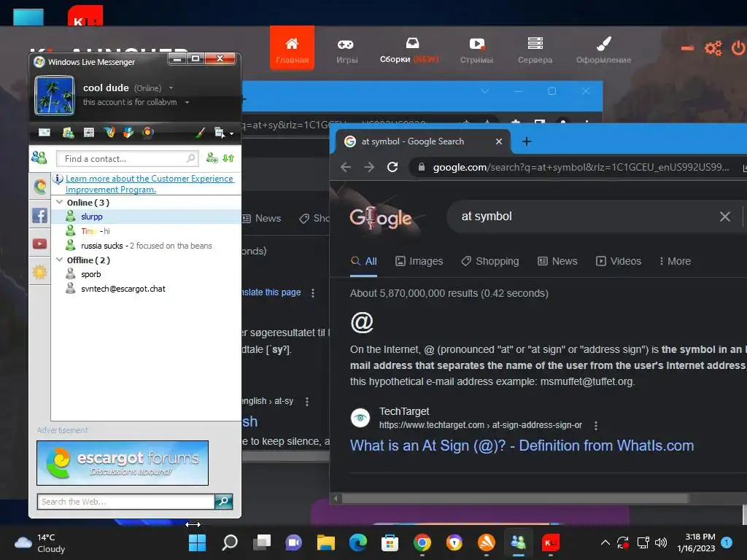The width and height of the screenshot is (747, 560).
Task: Open the More search filters menu
Action: pyautogui.click(x=675, y=261)
